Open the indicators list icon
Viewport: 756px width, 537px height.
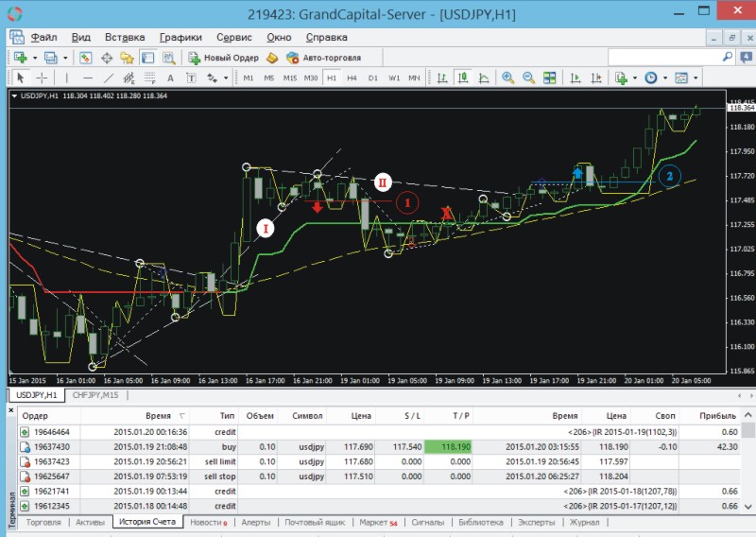621,78
